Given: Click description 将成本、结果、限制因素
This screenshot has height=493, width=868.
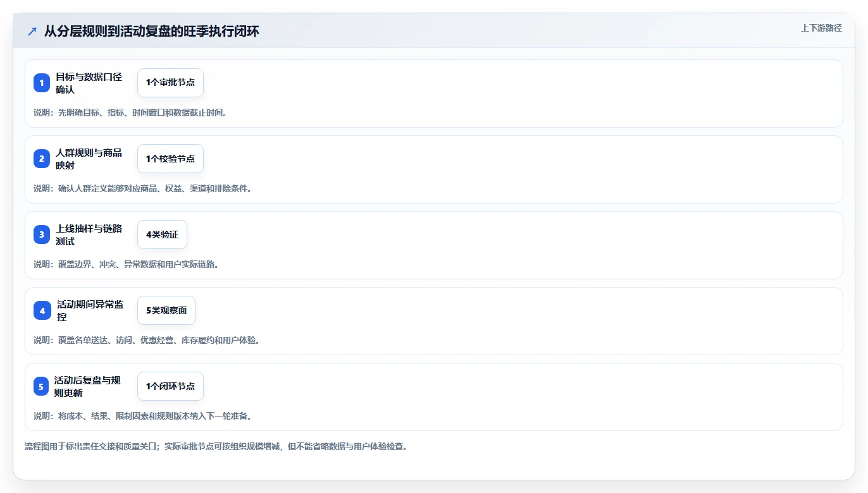Looking at the screenshot, I should pyautogui.click(x=143, y=416).
